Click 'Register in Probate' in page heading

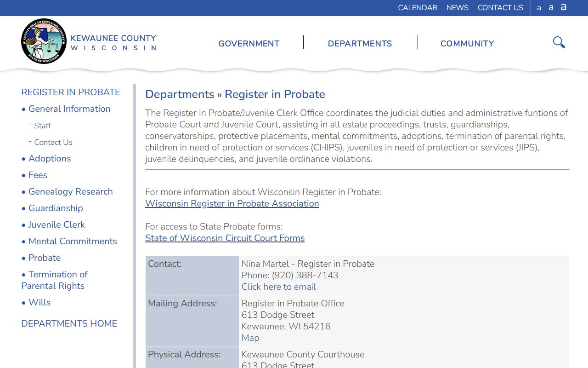point(275,94)
